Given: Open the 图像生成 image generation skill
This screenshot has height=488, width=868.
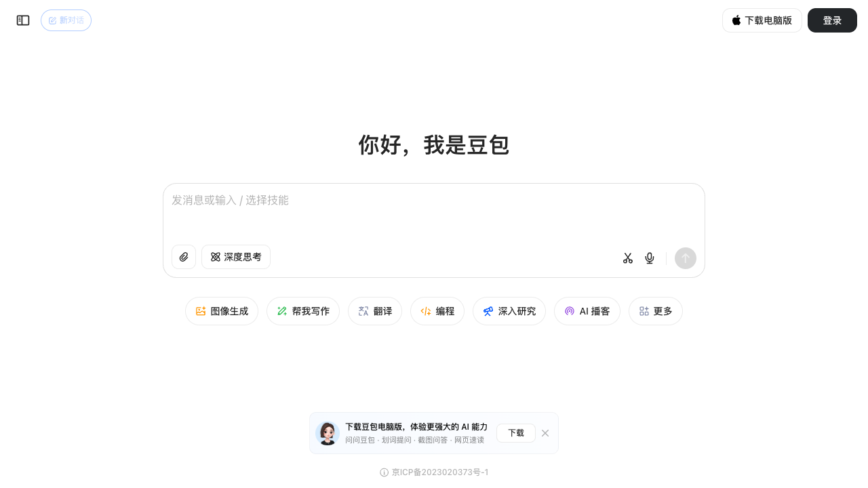Looking at the screenshot, I should (222, 311).
